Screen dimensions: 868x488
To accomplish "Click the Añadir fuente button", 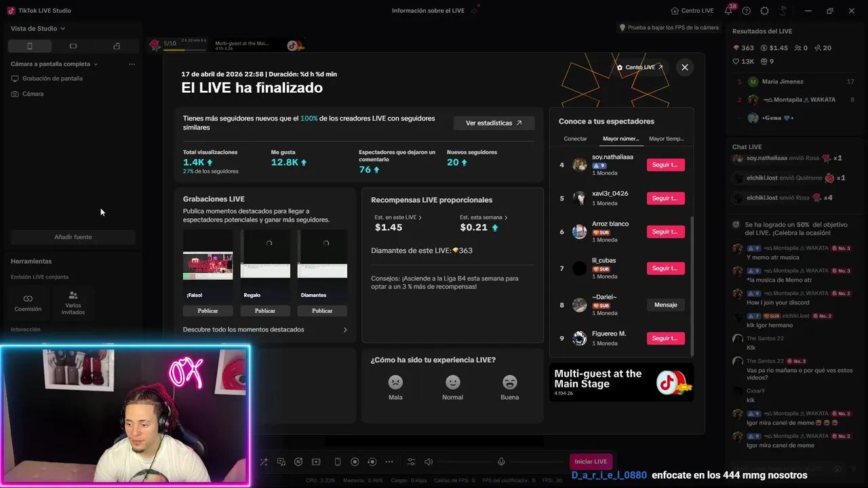I will coord(73,237).
